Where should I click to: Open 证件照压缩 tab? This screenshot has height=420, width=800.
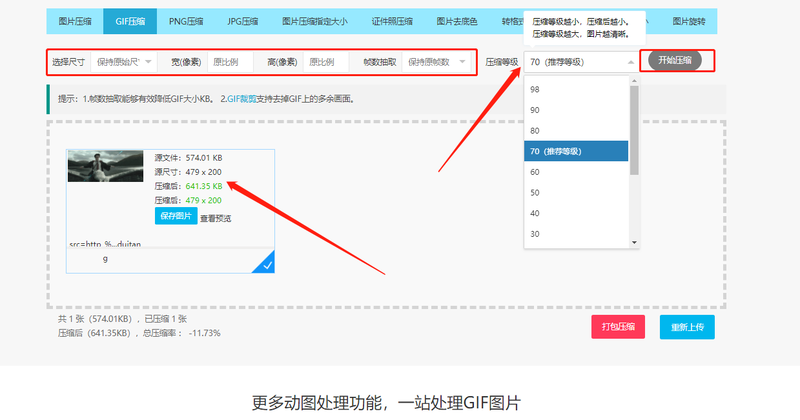tap(392, 21)
